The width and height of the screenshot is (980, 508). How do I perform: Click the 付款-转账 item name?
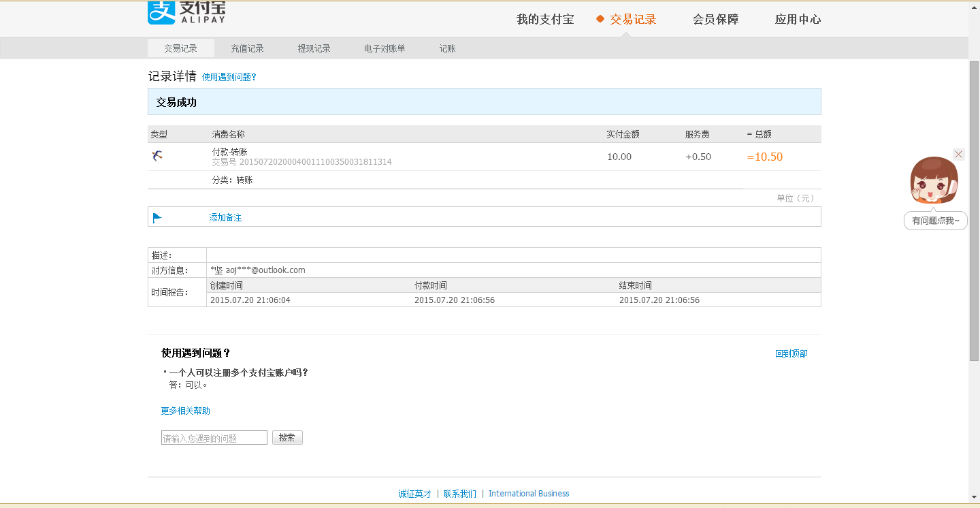(x=230, y=152)
